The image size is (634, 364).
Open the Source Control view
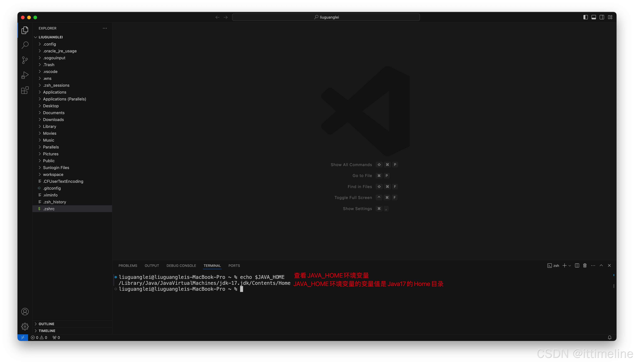pos(25,60)
